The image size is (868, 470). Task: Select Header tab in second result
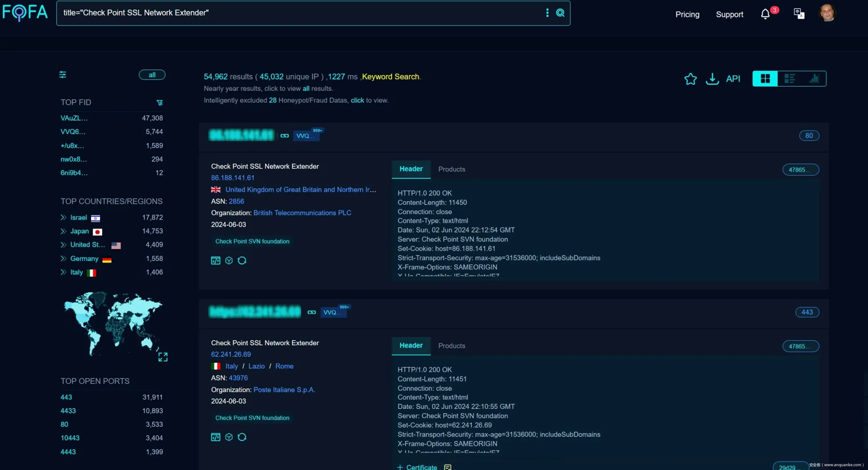click(x=411, y=346)
